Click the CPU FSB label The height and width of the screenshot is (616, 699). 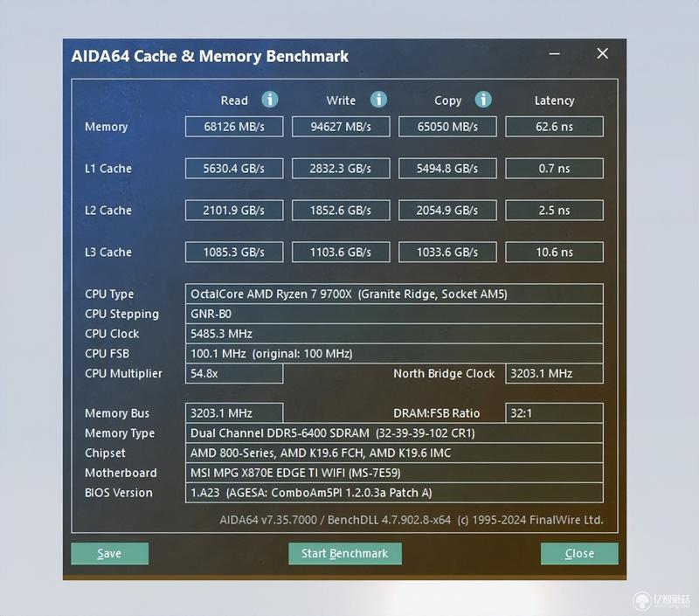point(107,354)
